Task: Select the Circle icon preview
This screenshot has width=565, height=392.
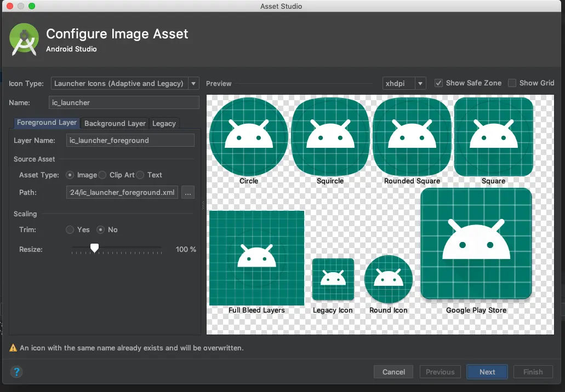Action: pos(249,137)
